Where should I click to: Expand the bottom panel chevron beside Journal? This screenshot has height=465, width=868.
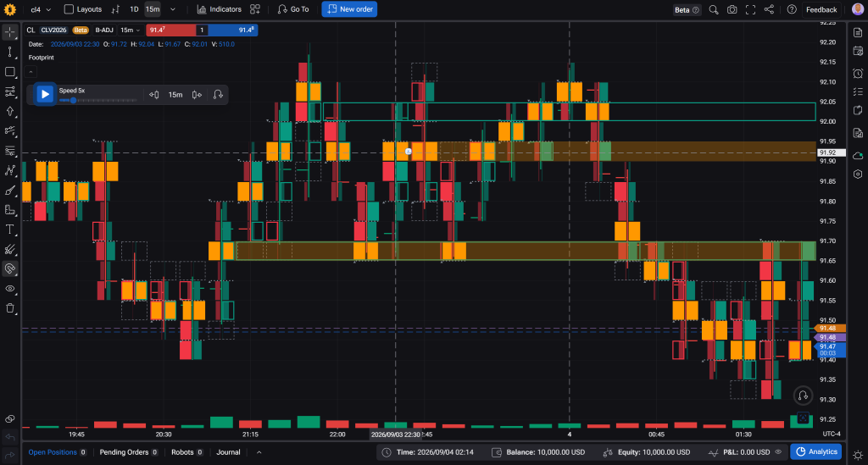pyautogui.click(x=259, y=452)
